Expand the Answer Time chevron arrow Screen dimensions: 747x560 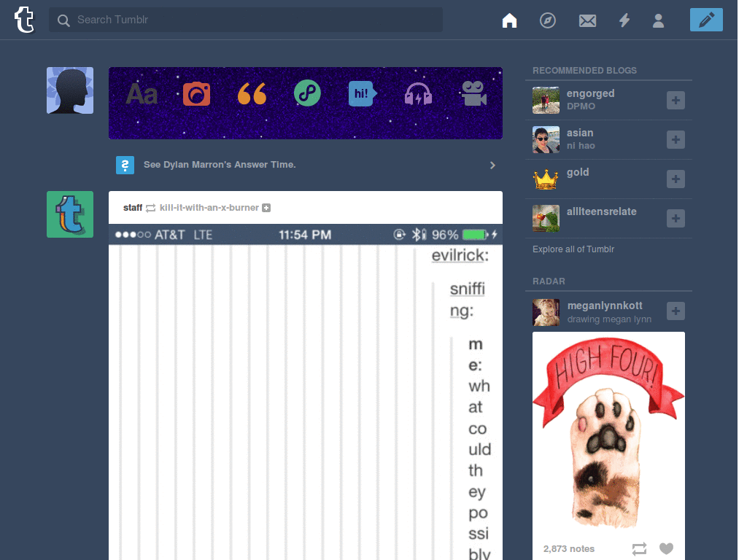(x=492, y=166)
